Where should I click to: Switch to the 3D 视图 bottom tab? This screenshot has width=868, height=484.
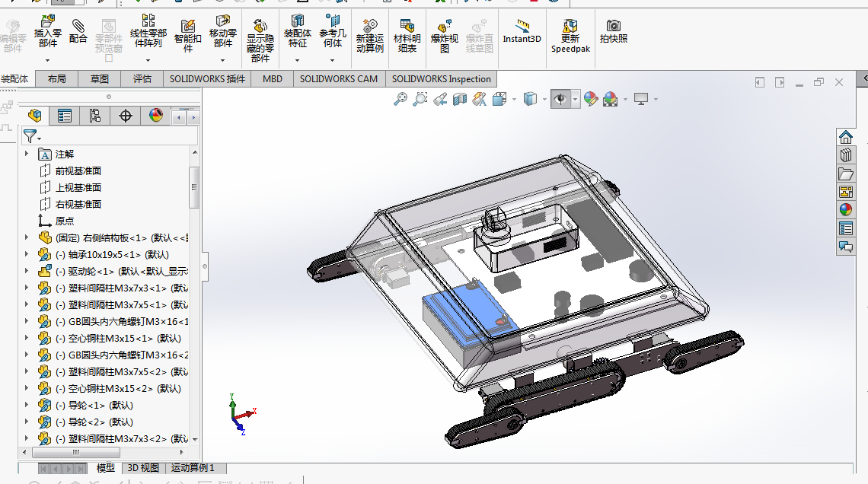point(143,468)
